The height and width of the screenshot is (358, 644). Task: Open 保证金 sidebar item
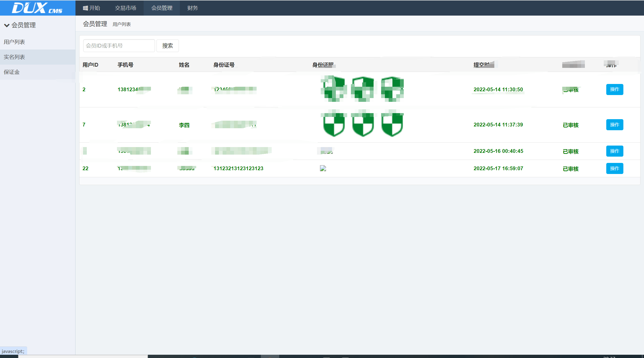click(12, 72)
